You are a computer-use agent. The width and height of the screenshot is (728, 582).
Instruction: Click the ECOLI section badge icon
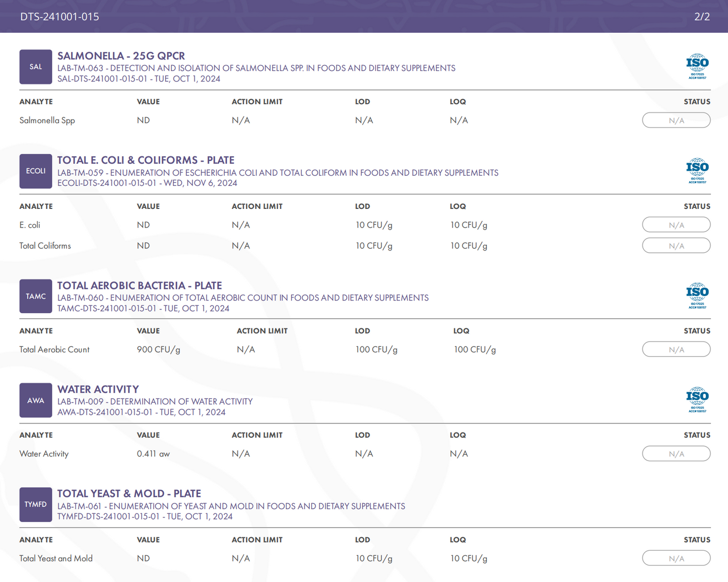[35, 171]
